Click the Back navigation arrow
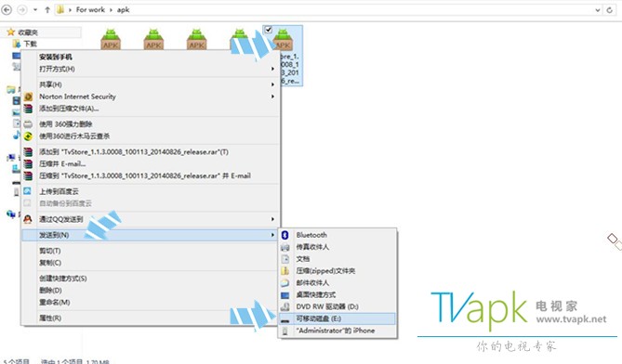The height and width of the screenshot is (364, 622). pos(7,9)
